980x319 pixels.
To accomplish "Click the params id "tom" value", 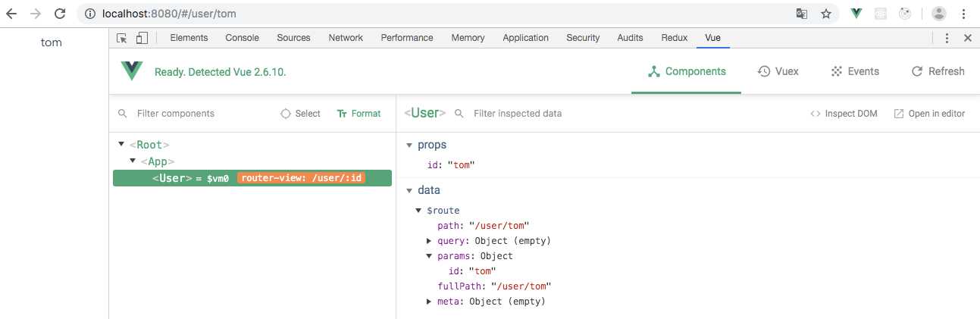I will point(482,271).
